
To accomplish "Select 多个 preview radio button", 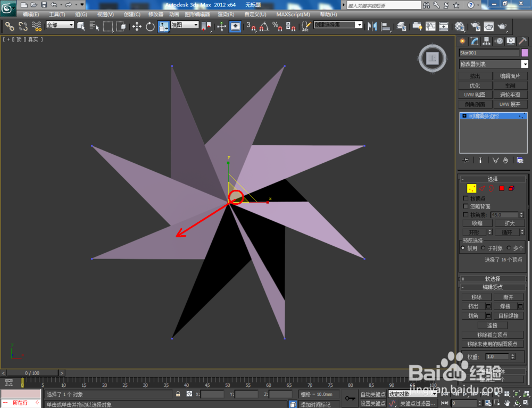I will [x=509, y=248].
